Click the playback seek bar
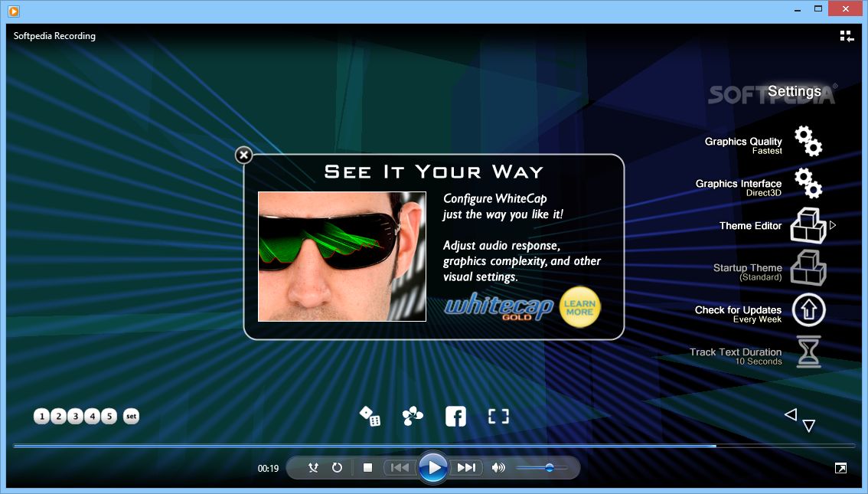This screenshot has width=868, height=494. click(434, 445)
